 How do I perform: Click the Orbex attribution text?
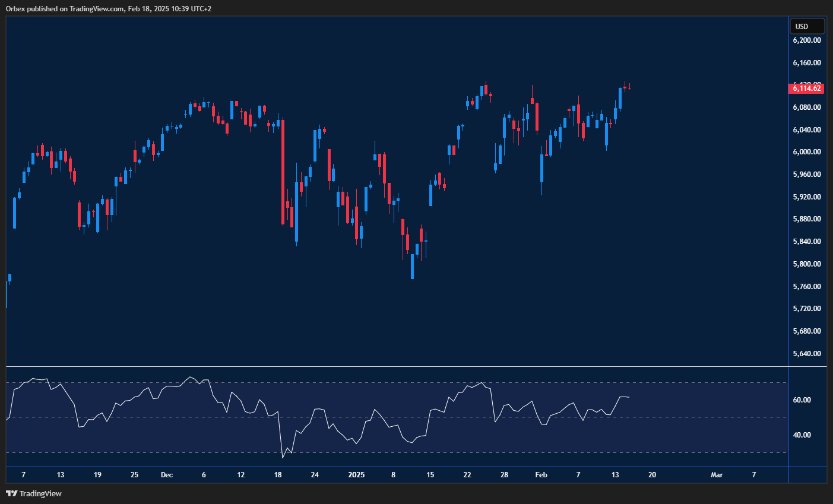click(16, 9)
